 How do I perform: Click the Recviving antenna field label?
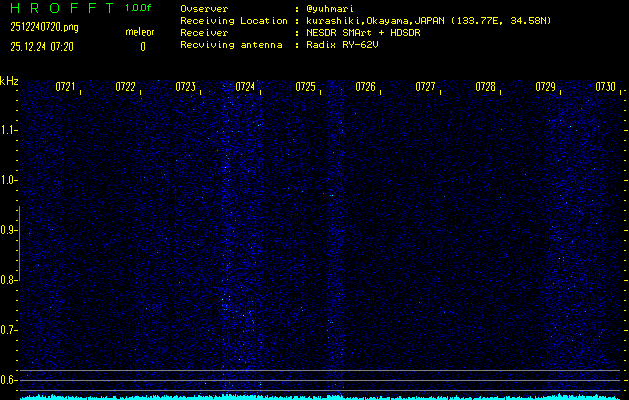click(231, 45)
